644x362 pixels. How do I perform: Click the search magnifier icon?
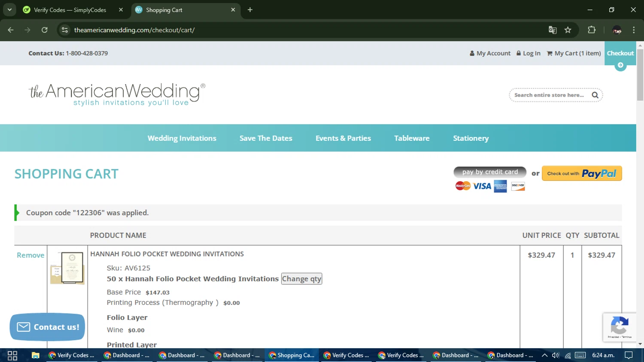pyautogui.click(x=595, y=95)
